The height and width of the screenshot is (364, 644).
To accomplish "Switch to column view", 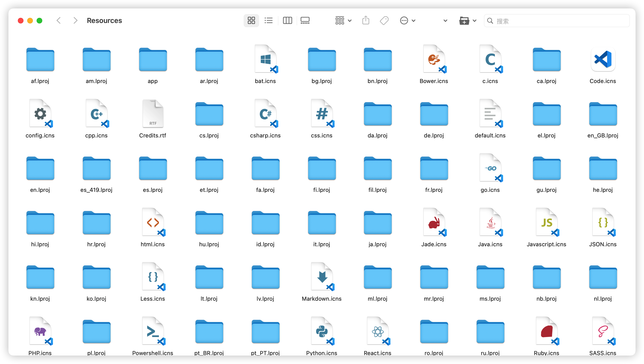I will click(x=287, y=20).
